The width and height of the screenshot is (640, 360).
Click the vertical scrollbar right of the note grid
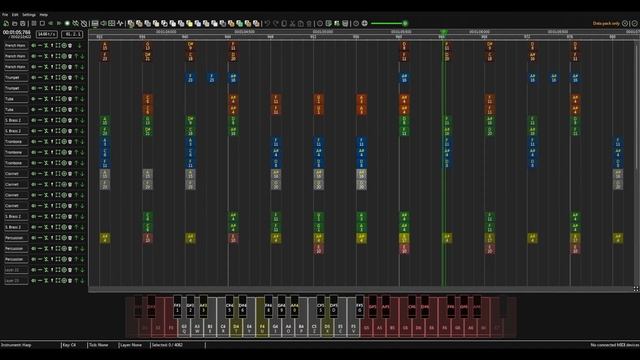(636, 163)
